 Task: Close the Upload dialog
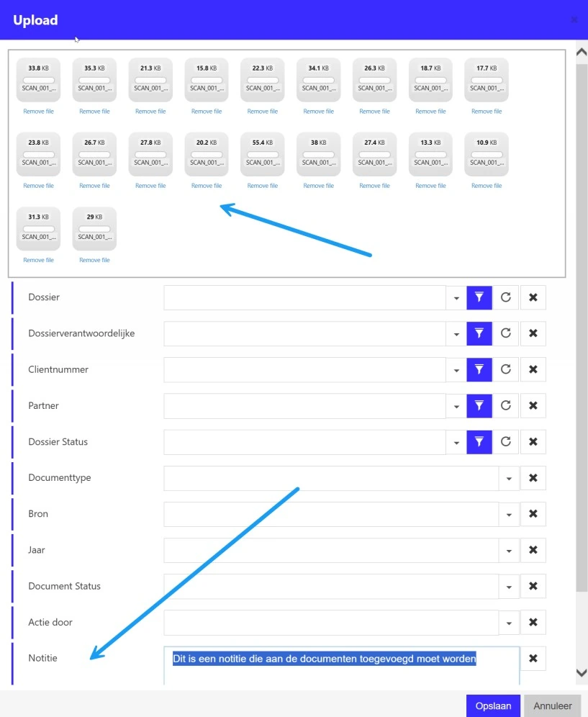(574, 19)
